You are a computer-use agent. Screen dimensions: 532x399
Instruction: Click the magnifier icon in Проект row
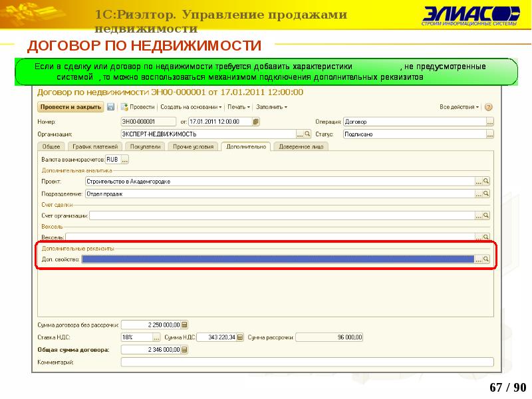coord(486,182)
